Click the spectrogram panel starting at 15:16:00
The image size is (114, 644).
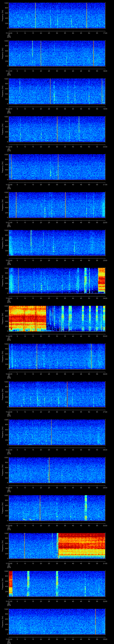tap(57, 16)
